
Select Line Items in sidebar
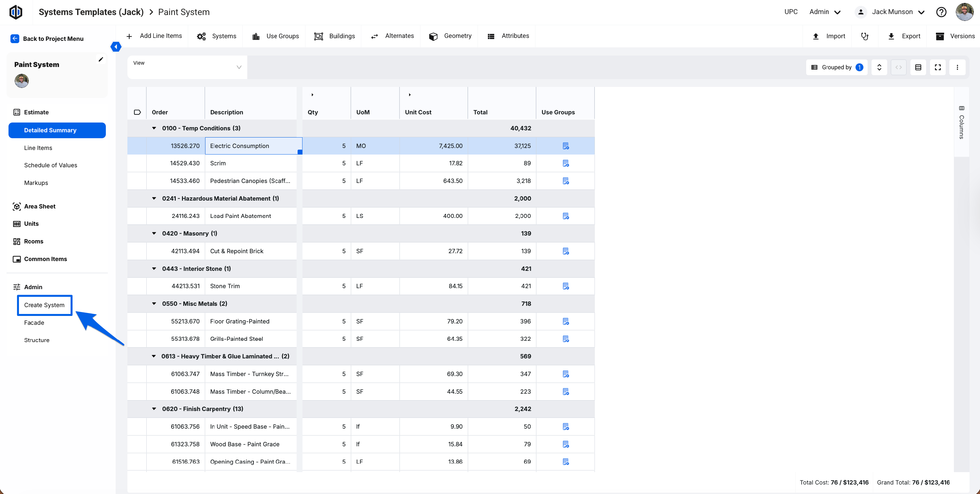pos(38,148)
